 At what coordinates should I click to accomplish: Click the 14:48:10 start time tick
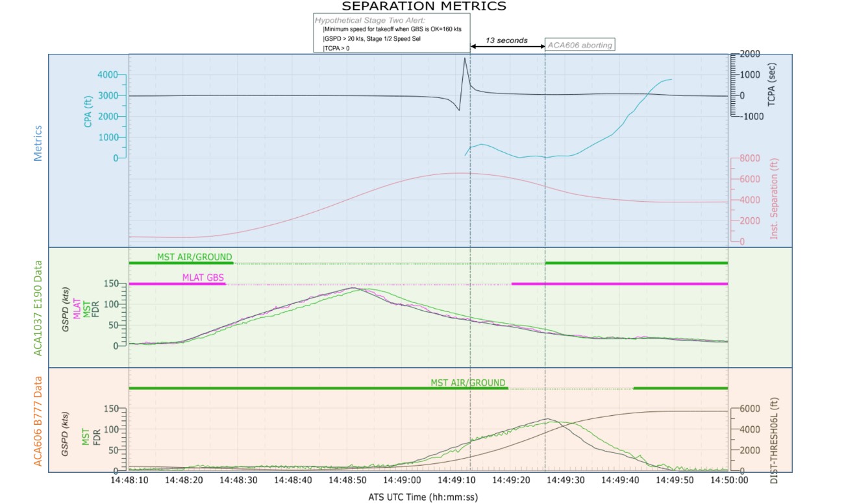coord(129,481)
